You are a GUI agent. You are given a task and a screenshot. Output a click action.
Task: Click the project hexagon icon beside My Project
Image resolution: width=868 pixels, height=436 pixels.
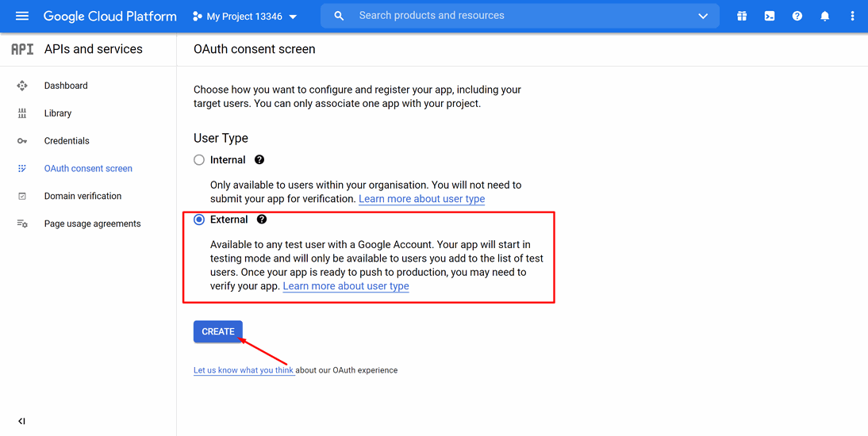pos(197,17)
